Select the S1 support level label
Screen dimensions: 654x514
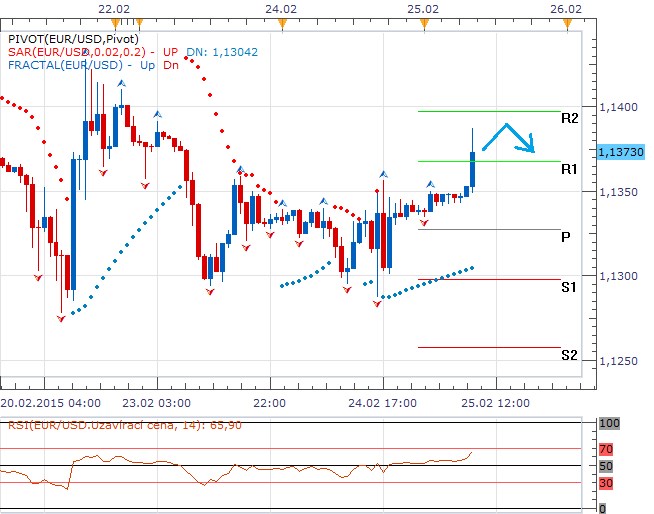pyautogui.click(x=568, y=287)
